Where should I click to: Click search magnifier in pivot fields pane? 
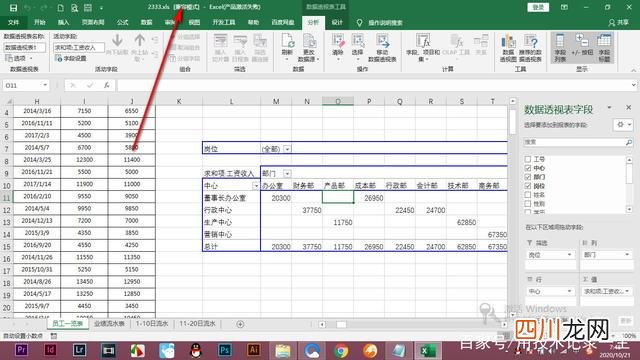[x=629, y=142]
